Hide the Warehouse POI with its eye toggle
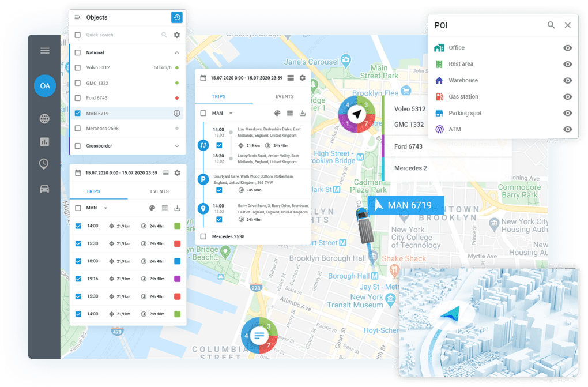The height and width of the screenshot is (387, 588). (568, 80)
